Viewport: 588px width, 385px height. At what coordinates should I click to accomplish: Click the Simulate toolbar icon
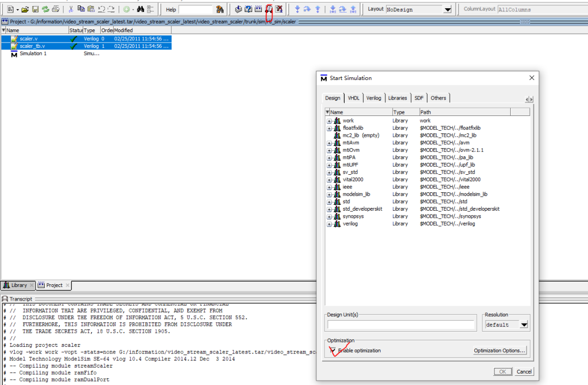(x=269, y=9)
